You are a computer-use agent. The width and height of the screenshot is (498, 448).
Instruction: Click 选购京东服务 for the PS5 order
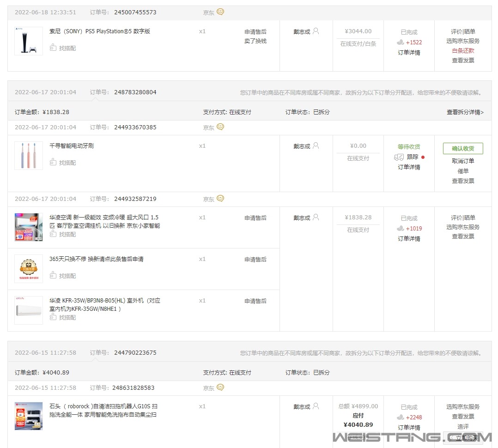(463, 41)
